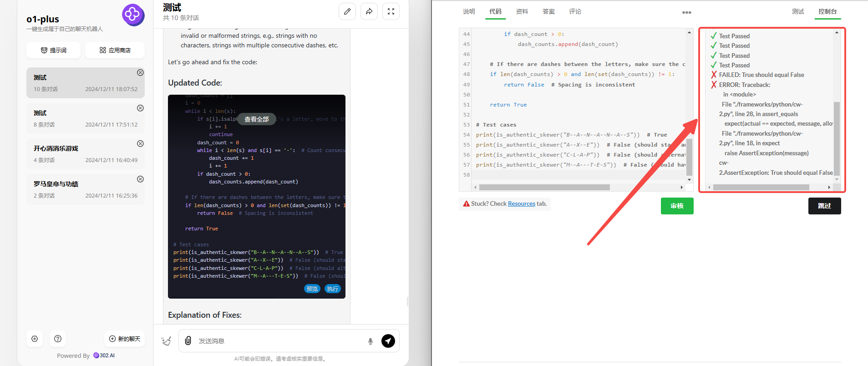Image resolution: width=868 pixels, height=366 pixels.
Task: Open the 开心消消乐游戏 conversation
Action: pyautogui.click(x=86, y=154)
